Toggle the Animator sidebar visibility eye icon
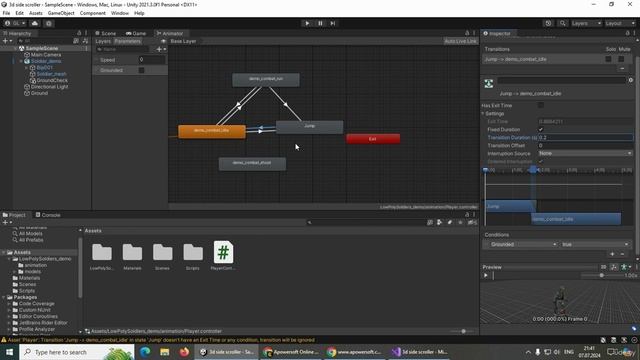This screenshot has height=360, width=640. tap(163, 41)
